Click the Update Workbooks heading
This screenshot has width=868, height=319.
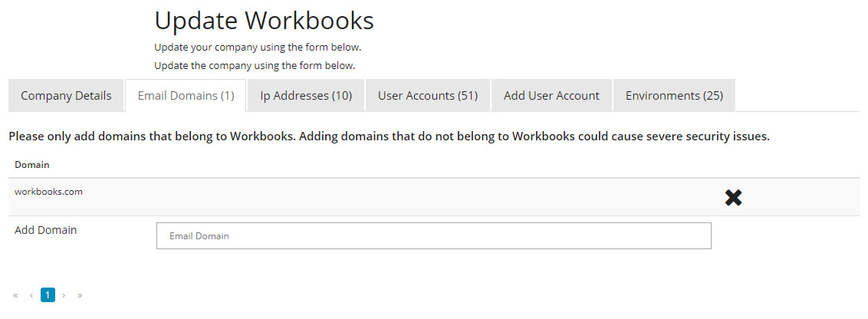point(264,21)
